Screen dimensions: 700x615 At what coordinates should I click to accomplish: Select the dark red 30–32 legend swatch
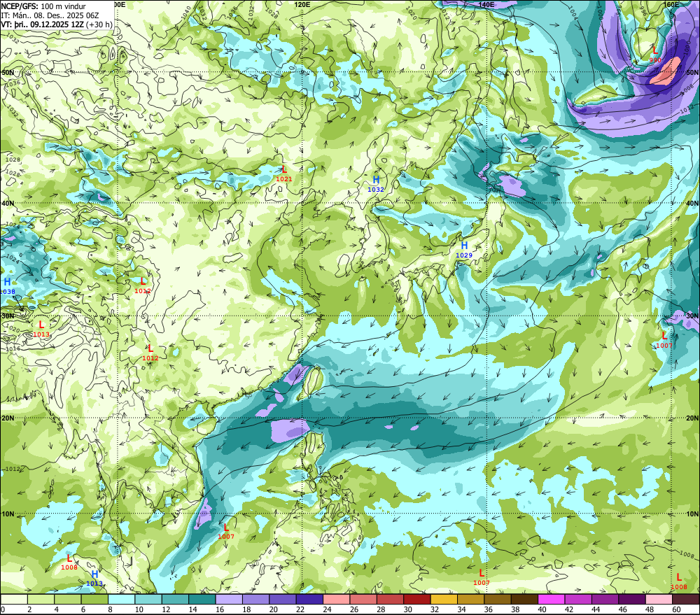417,599
